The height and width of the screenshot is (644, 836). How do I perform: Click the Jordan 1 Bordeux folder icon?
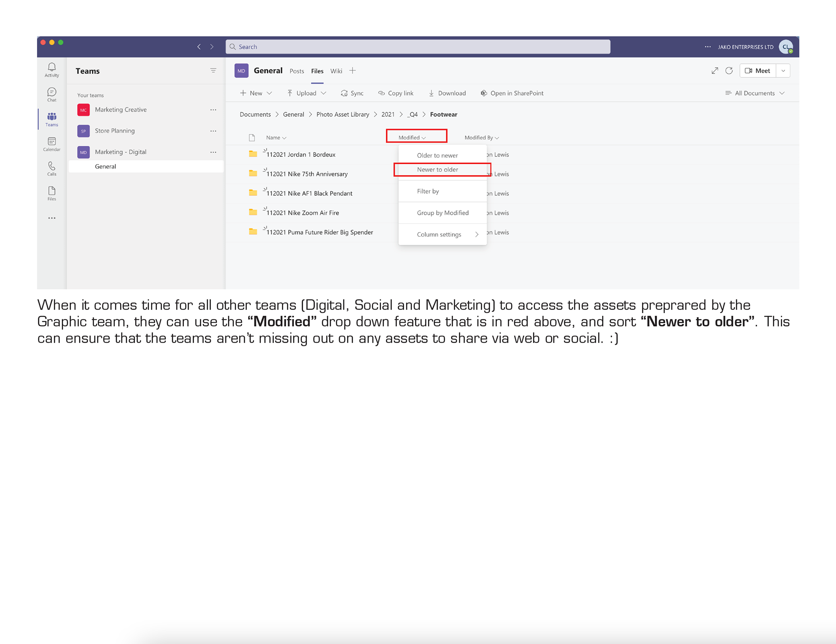pos(253,154)
